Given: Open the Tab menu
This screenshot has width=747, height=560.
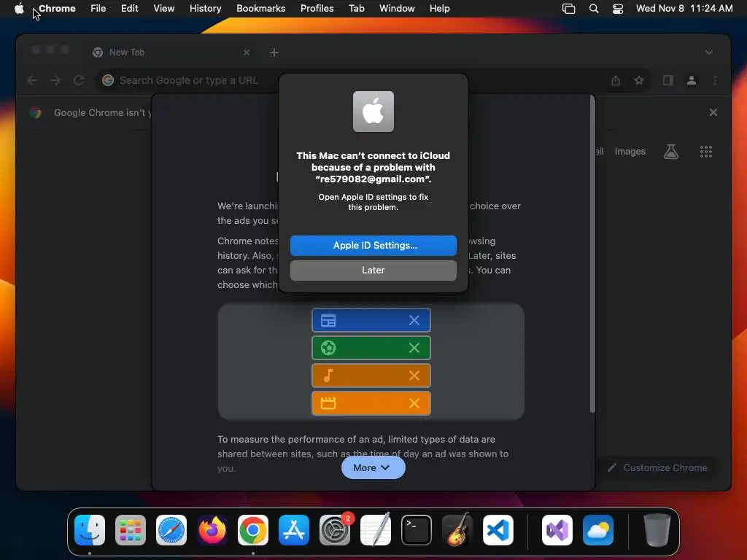Looking at the screenshot, I should [x=356, y=8].
